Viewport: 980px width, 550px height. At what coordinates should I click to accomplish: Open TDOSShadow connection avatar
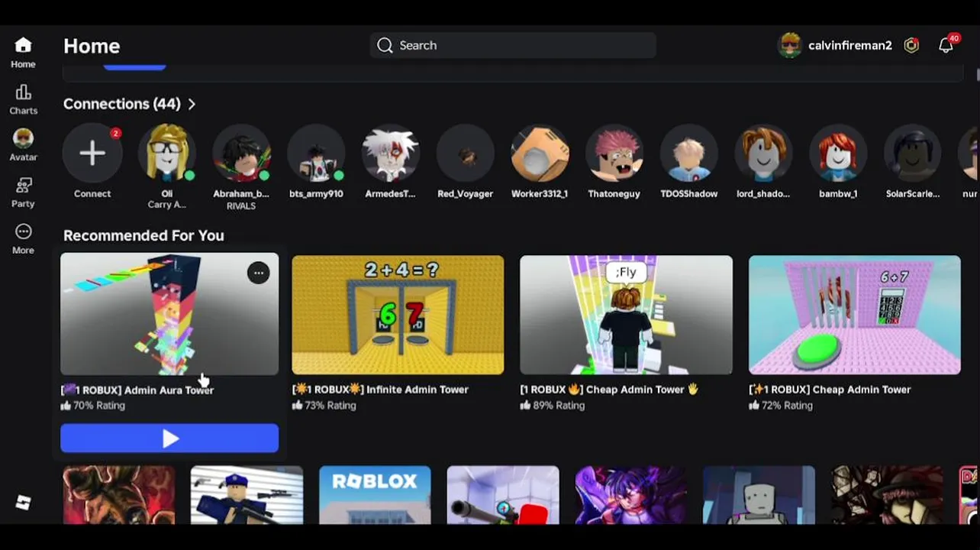point(689,153)
